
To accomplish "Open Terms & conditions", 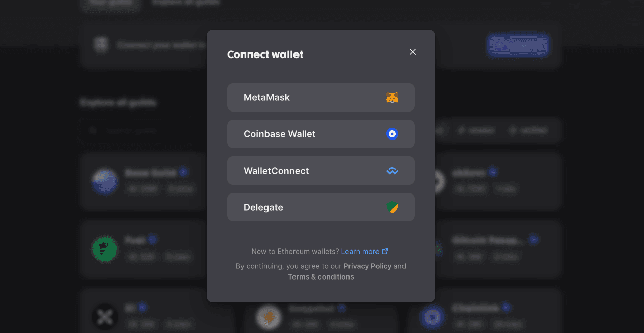I will [x=321, y=276].
